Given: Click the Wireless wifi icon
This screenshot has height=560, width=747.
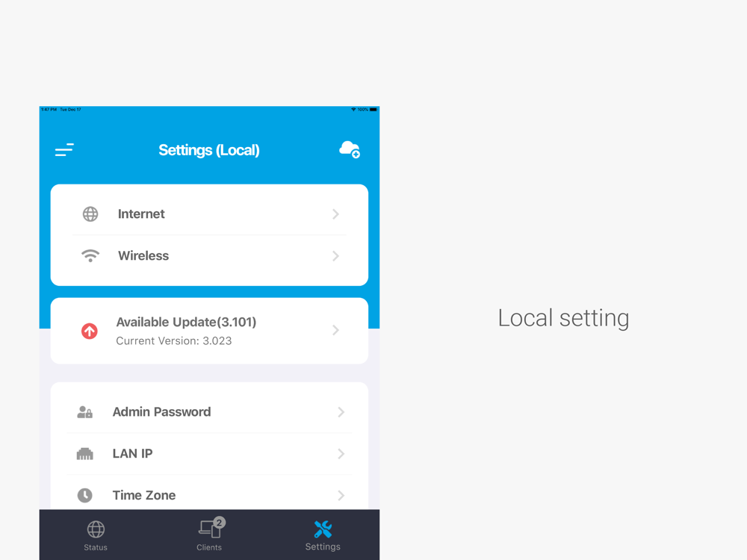Looking at the screenshot, I should coord(90,255).
